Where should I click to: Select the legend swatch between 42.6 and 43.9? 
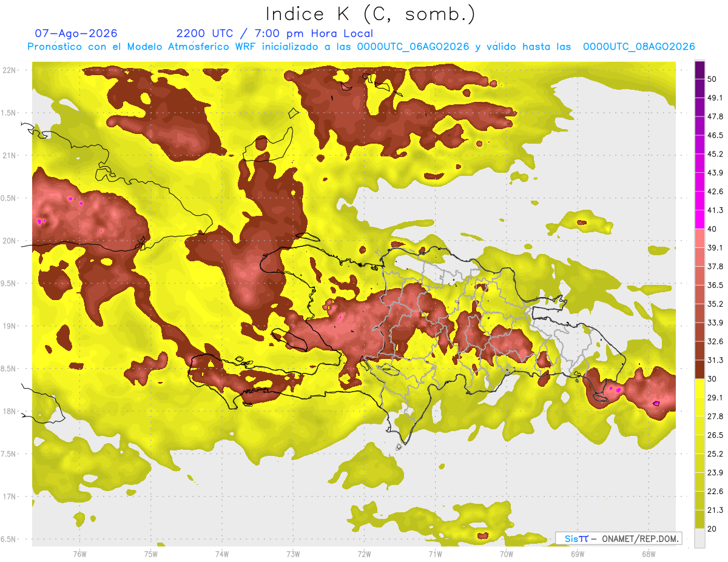click(x=699, y=182)
